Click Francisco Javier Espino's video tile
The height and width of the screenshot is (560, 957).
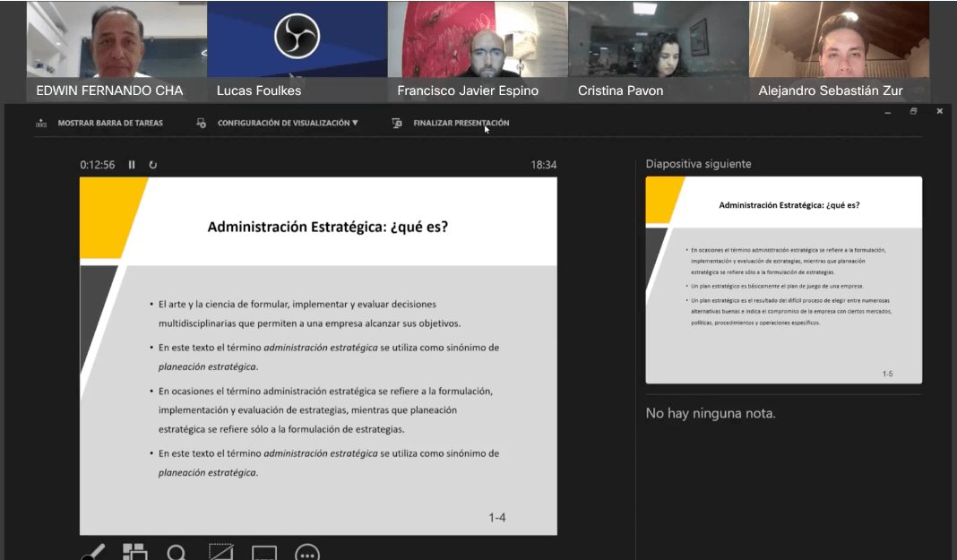pos(477,40)
